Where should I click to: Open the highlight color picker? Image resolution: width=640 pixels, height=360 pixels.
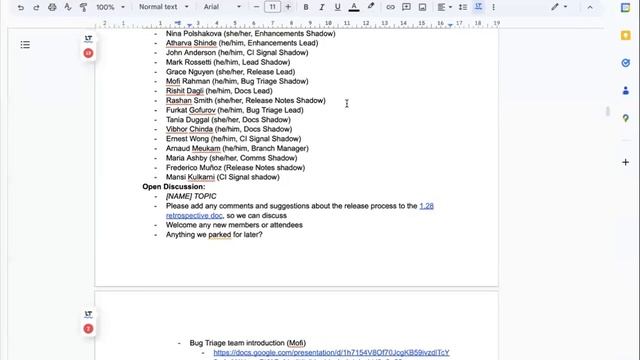point(371,7)
